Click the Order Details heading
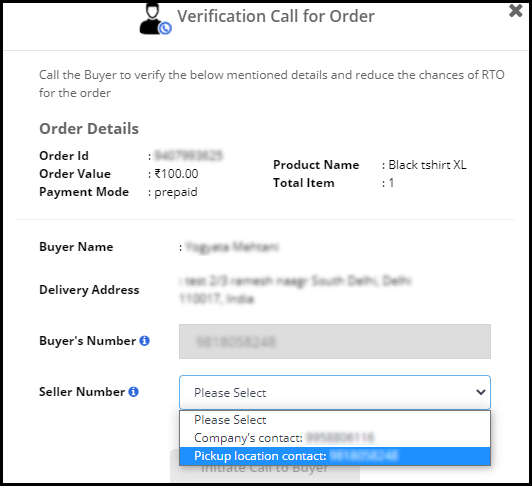Viewport: 532px width, 486px height. [89, 129]
